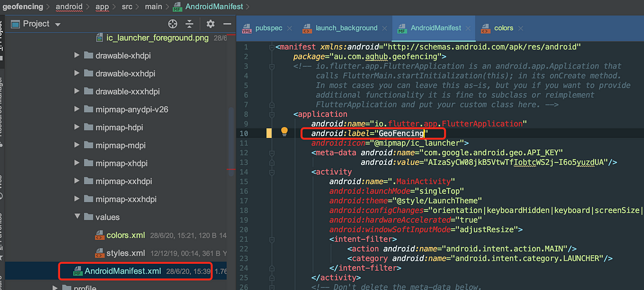The height and width of the screenshot is (290, 644).
Task: Switch to the colors tab
Action: pos(503,28)
